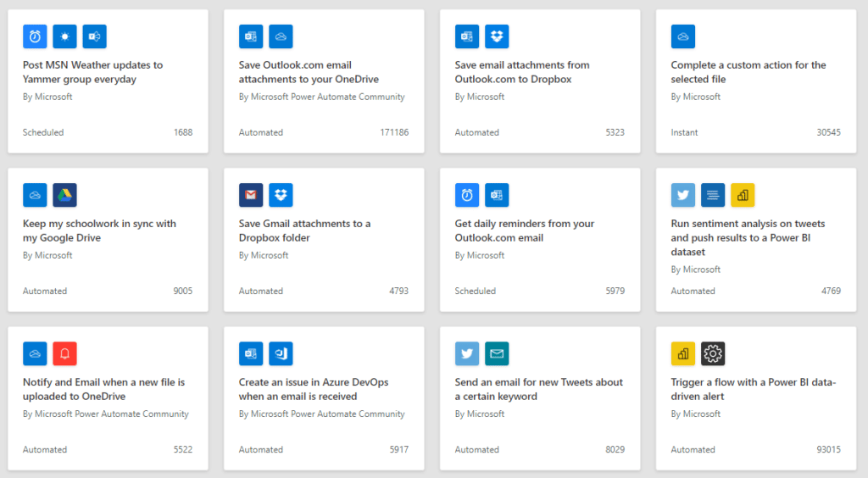Click the red notification bell icon

click(64, 353)
